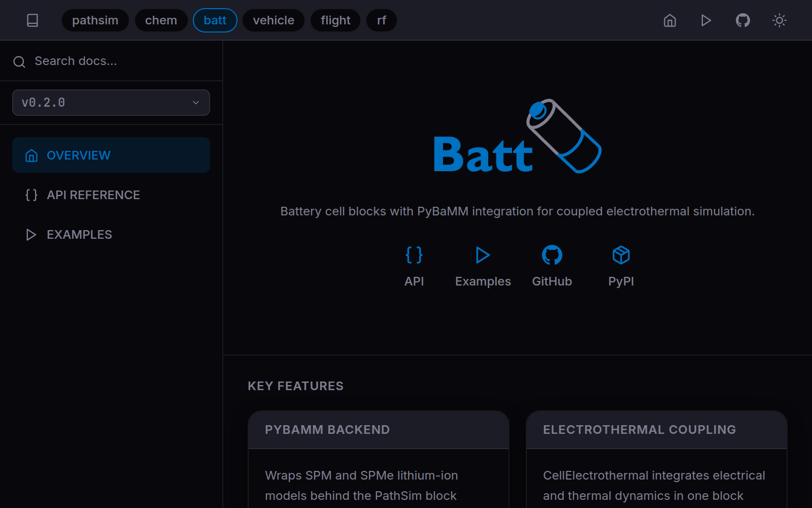Click the Examples play icon in hero
The height and width of the screenshot is (508, 812).
click(483, 255)
